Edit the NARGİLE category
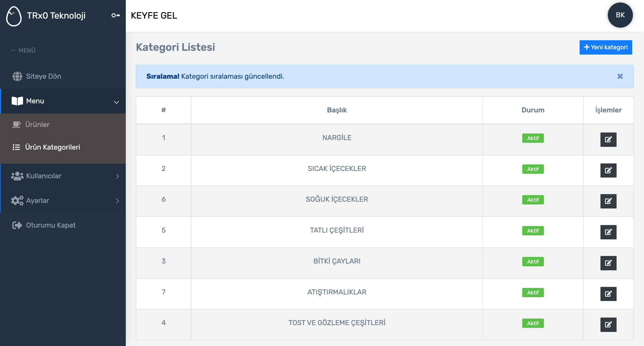This screenshot has height=346, width=644. click(608, 140)
